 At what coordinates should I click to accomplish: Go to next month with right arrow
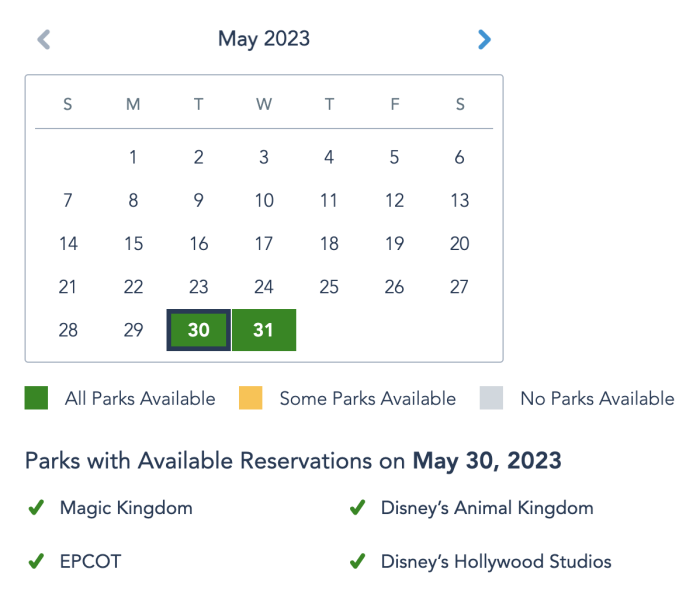pyautogui.click(x=484, y=40)
